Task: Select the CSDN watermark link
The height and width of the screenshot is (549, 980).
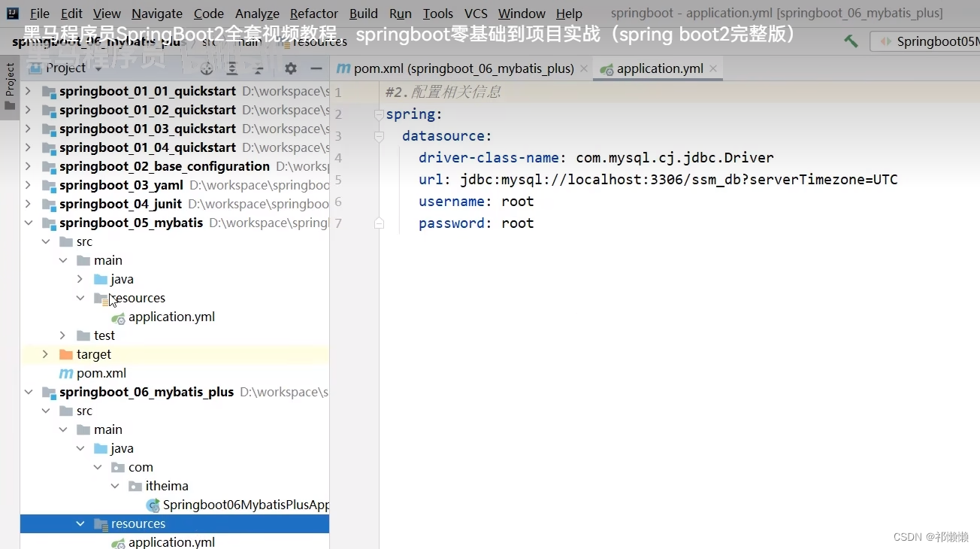Action: pos(932,537)
